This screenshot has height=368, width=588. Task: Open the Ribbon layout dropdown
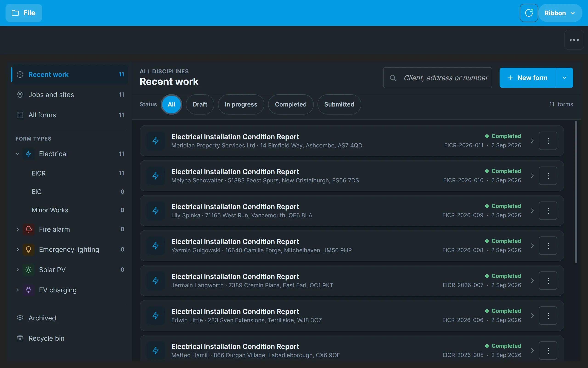point(560,13)
